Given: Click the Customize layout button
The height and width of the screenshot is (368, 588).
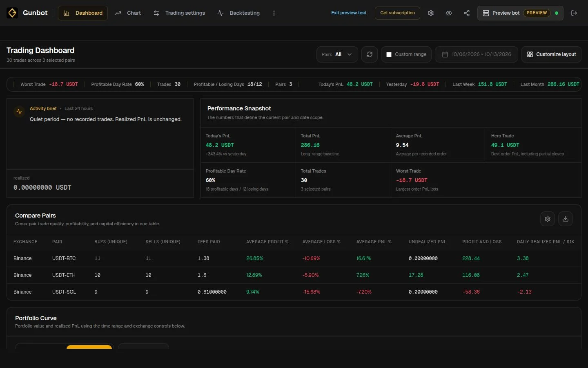Looking at the screenshot, I should [x=551, y=54].
